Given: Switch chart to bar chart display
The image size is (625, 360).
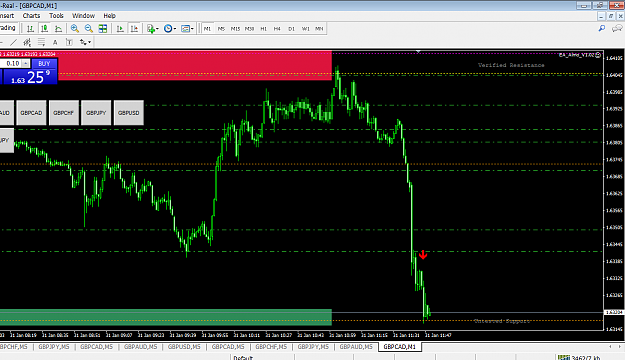Looking at the screenshot, I should coord(30,29).
